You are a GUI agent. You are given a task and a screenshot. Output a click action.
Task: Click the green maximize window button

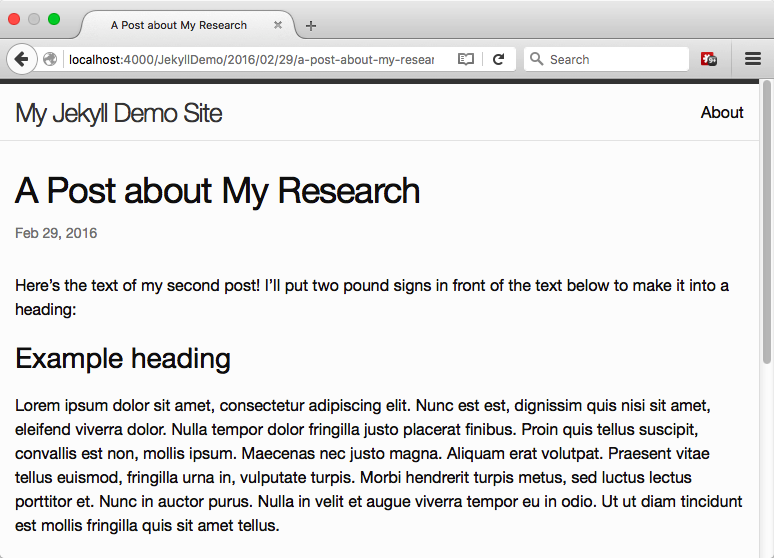point(54,19)
